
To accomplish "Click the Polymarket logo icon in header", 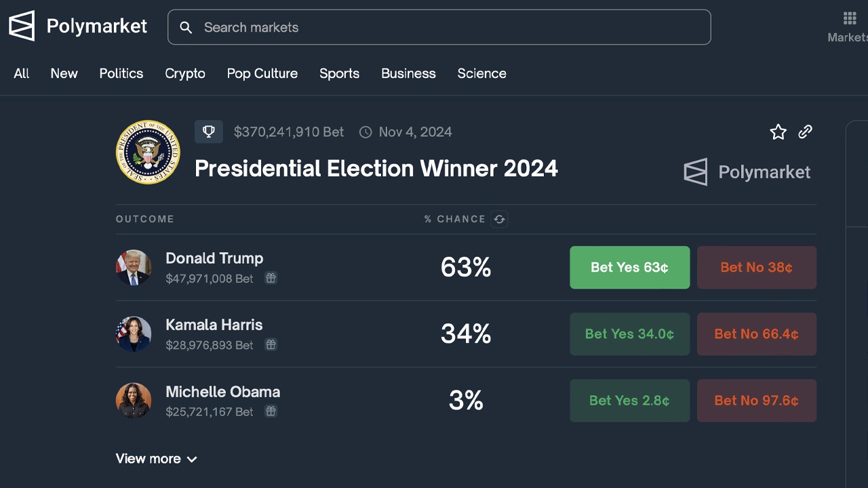I will click(x=21, y=26).
